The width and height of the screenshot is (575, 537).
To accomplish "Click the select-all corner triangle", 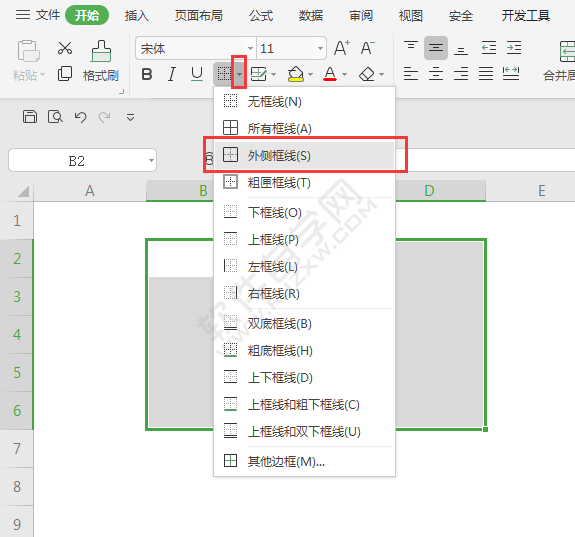I will (x=23, y=191).
